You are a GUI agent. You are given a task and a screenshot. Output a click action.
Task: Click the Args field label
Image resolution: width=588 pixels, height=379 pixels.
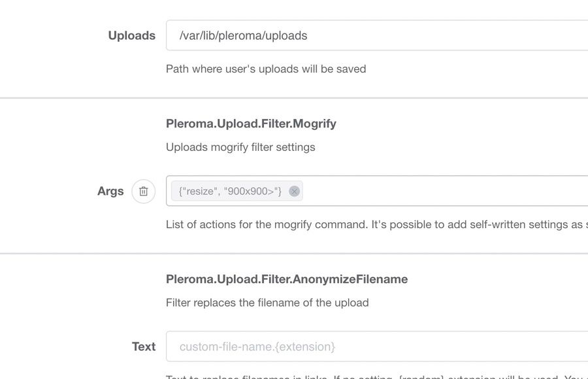(x=110, y=191)
